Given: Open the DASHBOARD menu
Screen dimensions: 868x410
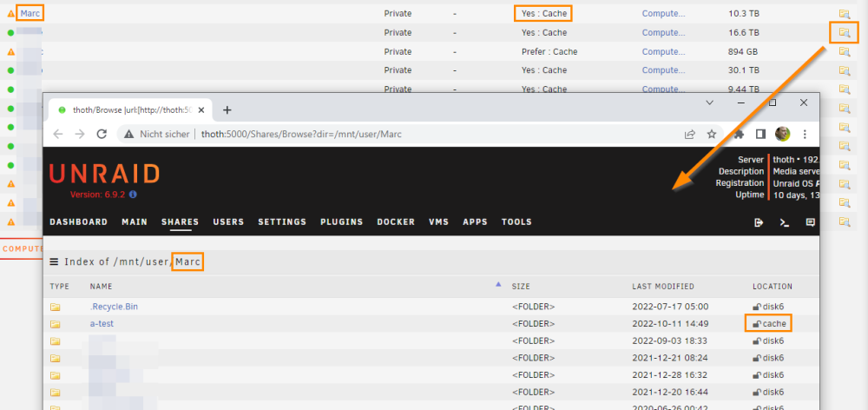Looking at the screenshot, I should (79, 222).
